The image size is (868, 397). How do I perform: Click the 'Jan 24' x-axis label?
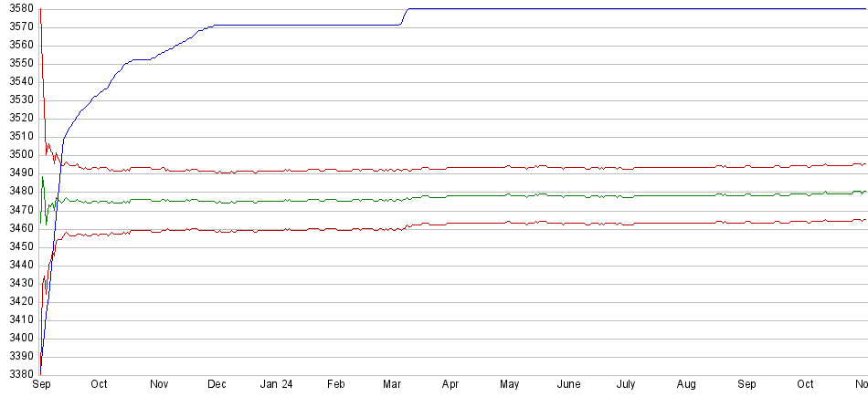(x=277, y=384)
